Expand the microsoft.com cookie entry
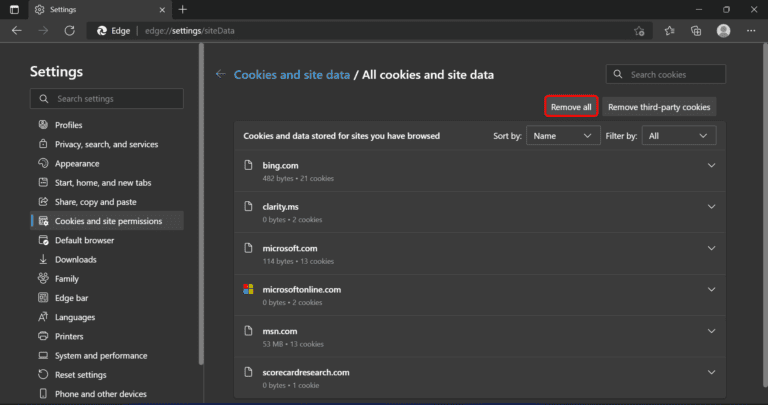The image size is (768, 405). click(712, 248)
